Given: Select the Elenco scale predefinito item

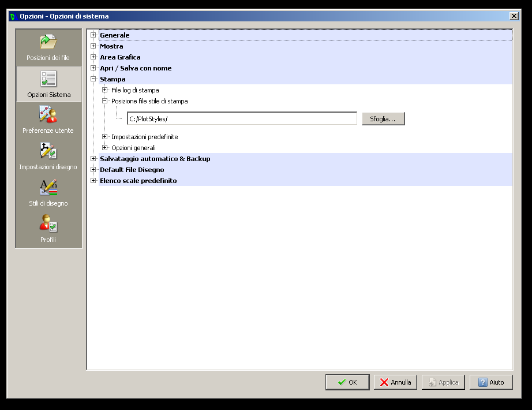Looking at the screenshot, I should pos(138,181).
